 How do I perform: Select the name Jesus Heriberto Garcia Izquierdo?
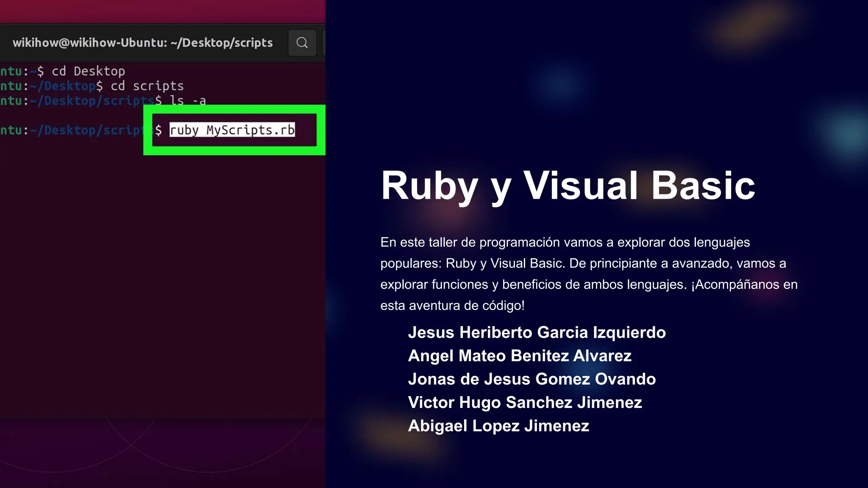click(x=537, y=333)
